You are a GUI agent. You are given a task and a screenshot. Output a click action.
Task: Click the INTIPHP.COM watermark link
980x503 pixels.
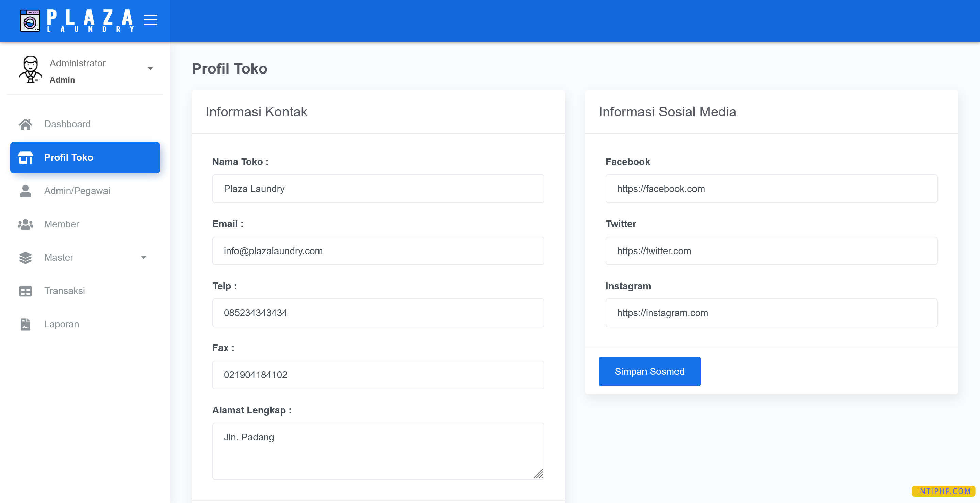943,491
